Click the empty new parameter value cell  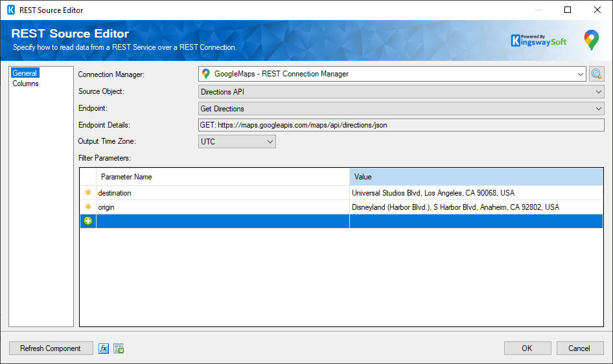coord(476,221)
